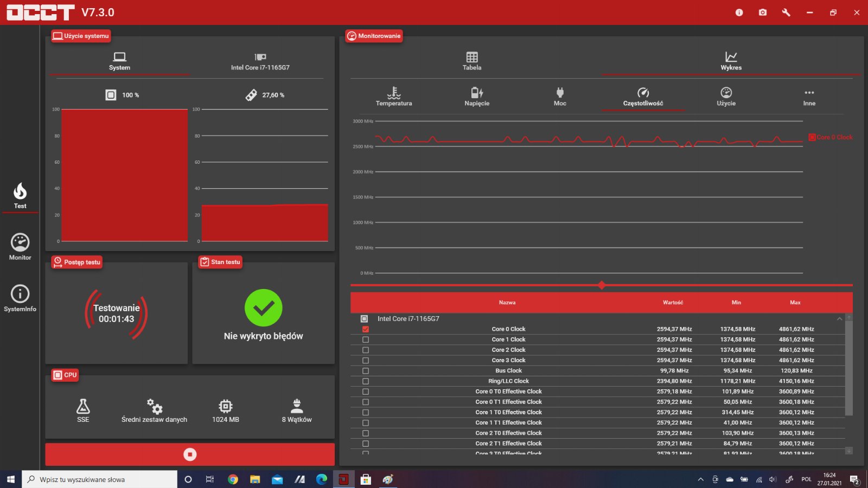
Task: Open Mail app from the taskbar
Action: pos(277,479)
